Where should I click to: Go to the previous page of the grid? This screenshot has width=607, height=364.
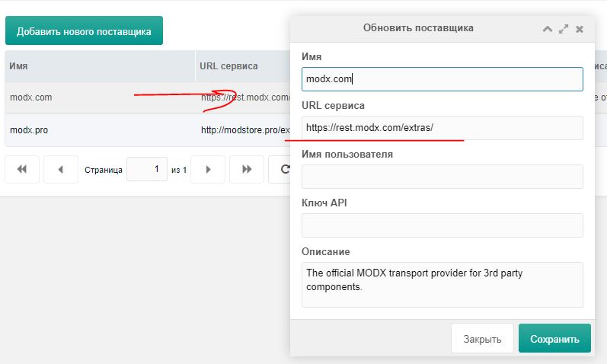point(61,169)
